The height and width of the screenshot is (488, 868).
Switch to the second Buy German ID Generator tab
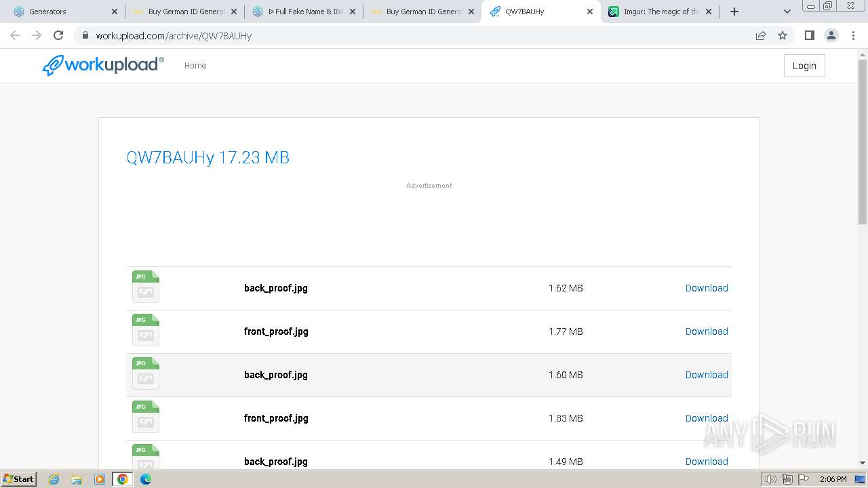click(x=422, y=12)
